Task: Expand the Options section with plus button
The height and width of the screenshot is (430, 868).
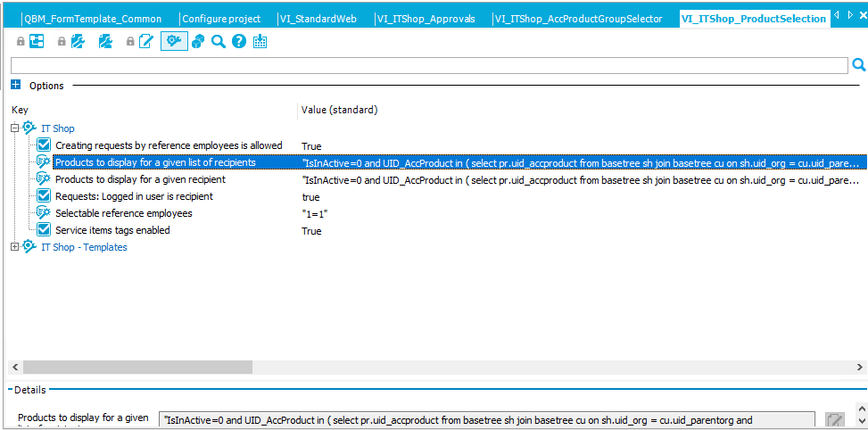Action: point(15,85)
